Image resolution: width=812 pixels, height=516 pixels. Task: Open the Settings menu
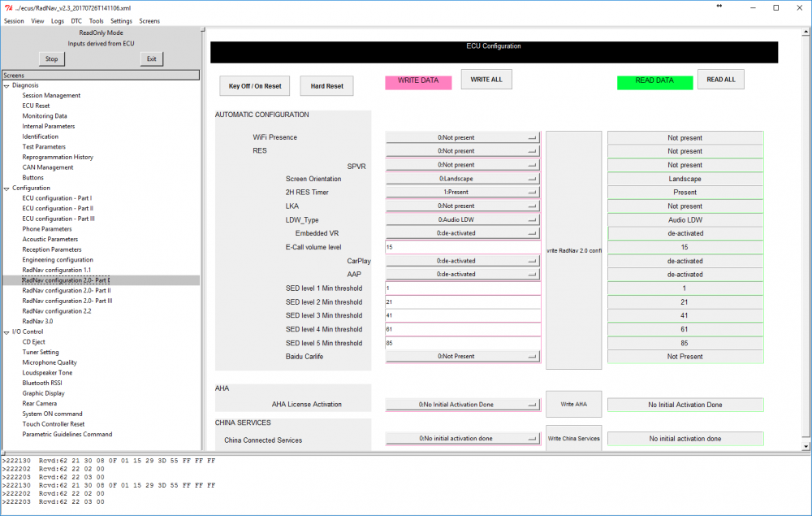[121, 21]
